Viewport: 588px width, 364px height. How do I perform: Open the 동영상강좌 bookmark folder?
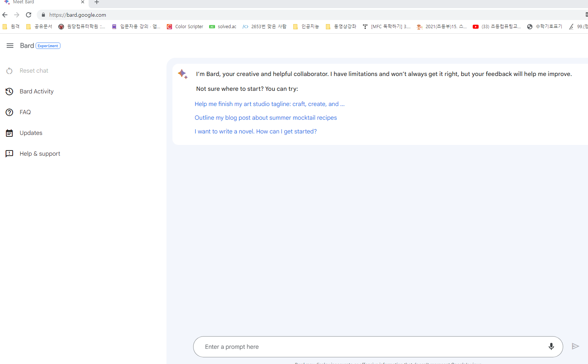(x=341, y=27)
